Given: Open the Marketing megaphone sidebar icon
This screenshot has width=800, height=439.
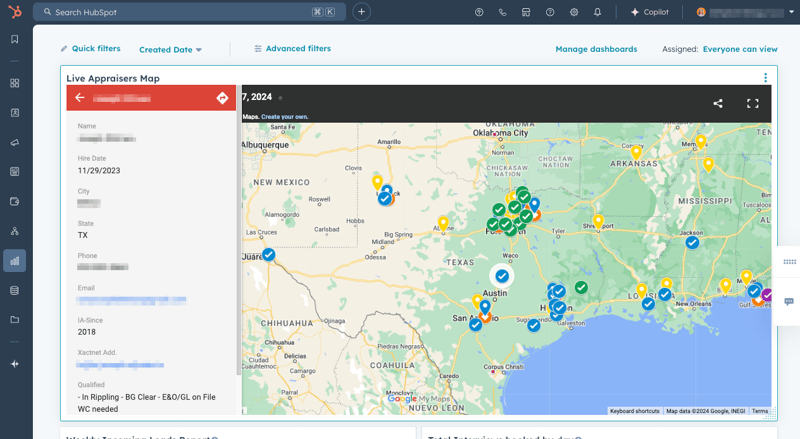Looking at the screenshot, I should point(15,142).
